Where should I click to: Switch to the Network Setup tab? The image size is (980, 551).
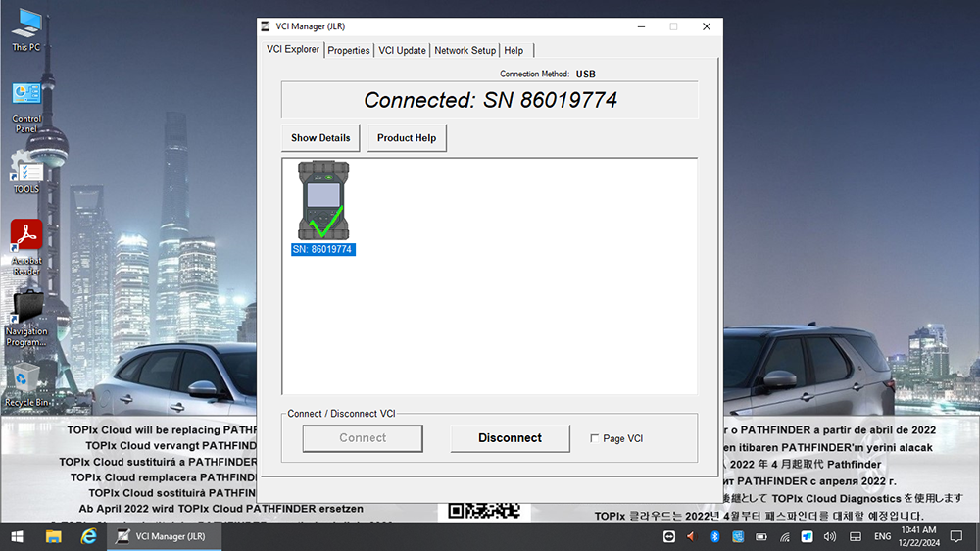465,51
